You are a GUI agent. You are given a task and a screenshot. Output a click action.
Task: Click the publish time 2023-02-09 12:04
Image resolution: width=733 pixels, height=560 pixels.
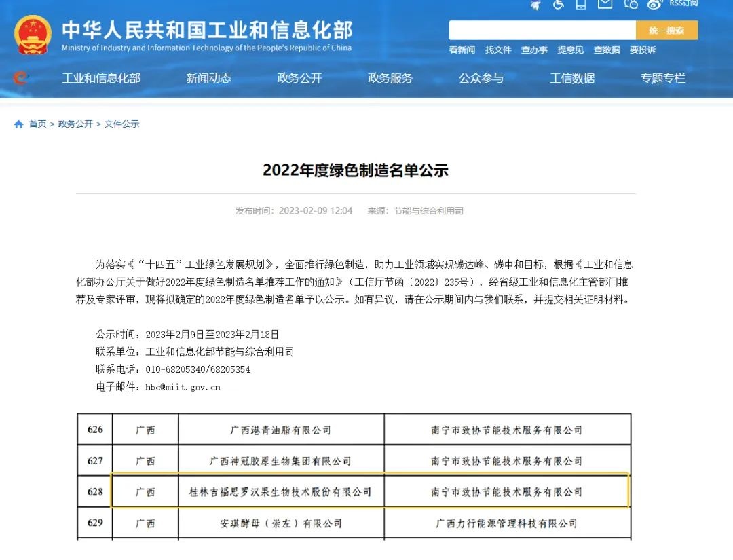(316, 211)
